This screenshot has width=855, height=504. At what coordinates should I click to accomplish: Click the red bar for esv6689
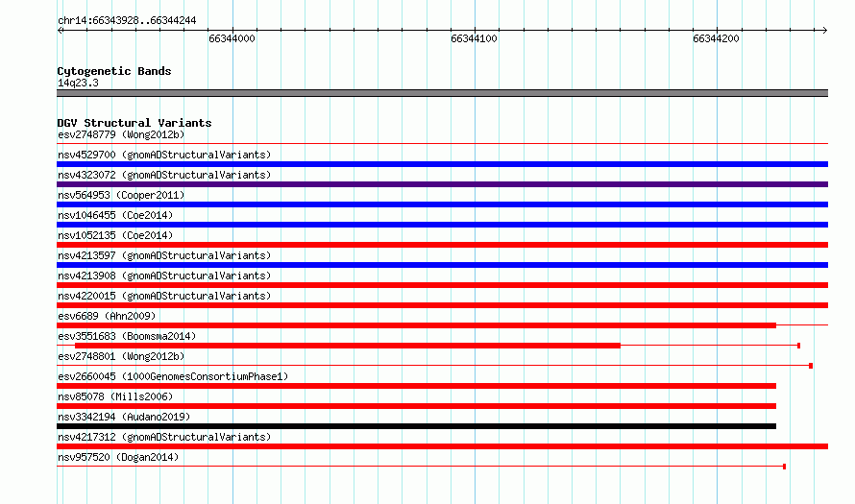(416, 325)
